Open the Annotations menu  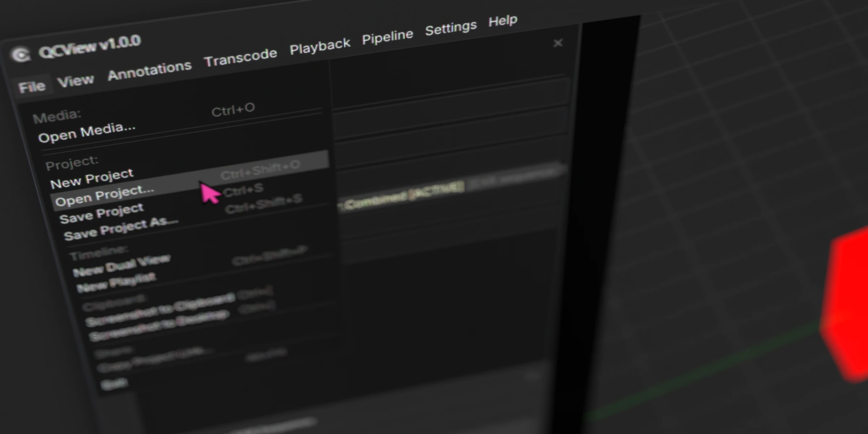point(150,69)
